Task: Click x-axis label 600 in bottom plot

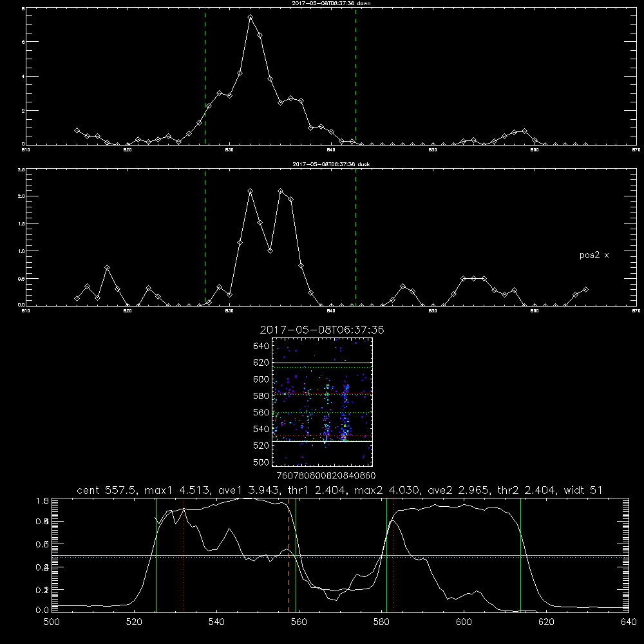Action: point(464,622)
